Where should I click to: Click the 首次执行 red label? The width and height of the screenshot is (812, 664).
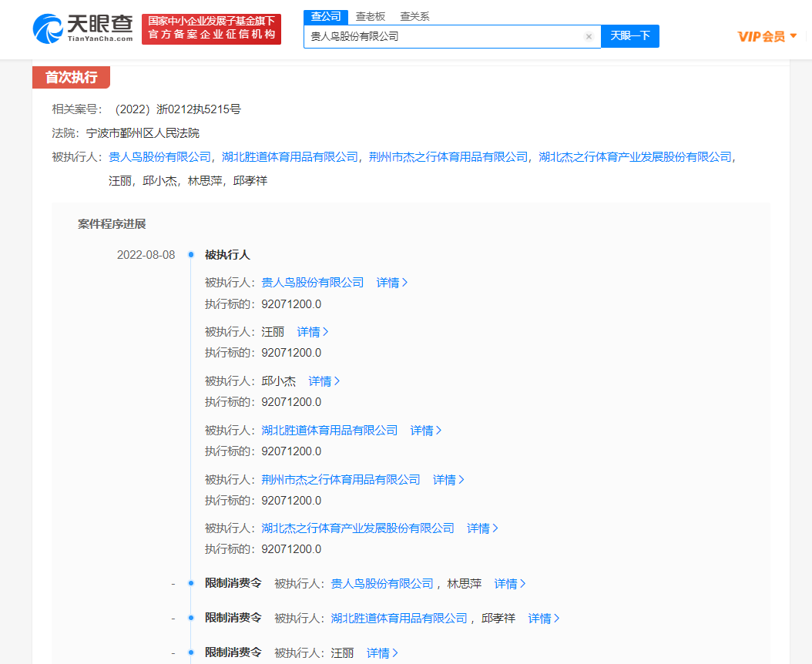[71, 77]
